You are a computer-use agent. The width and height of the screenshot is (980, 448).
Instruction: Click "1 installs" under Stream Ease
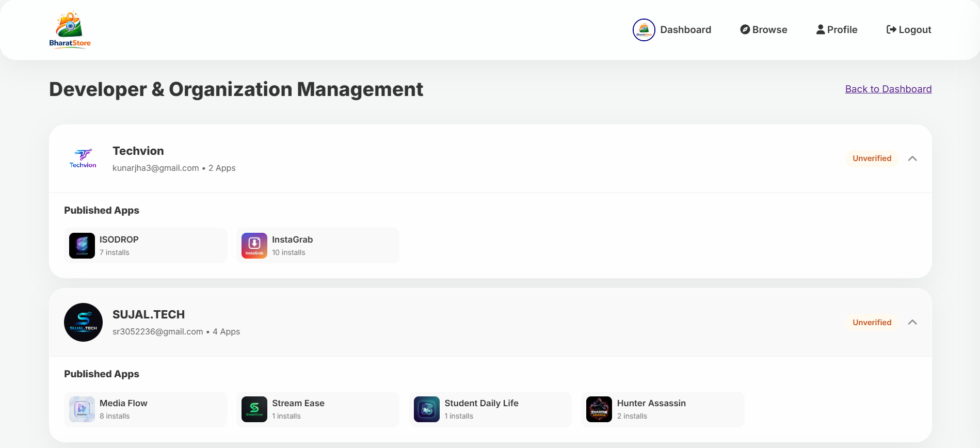point(286,416)
